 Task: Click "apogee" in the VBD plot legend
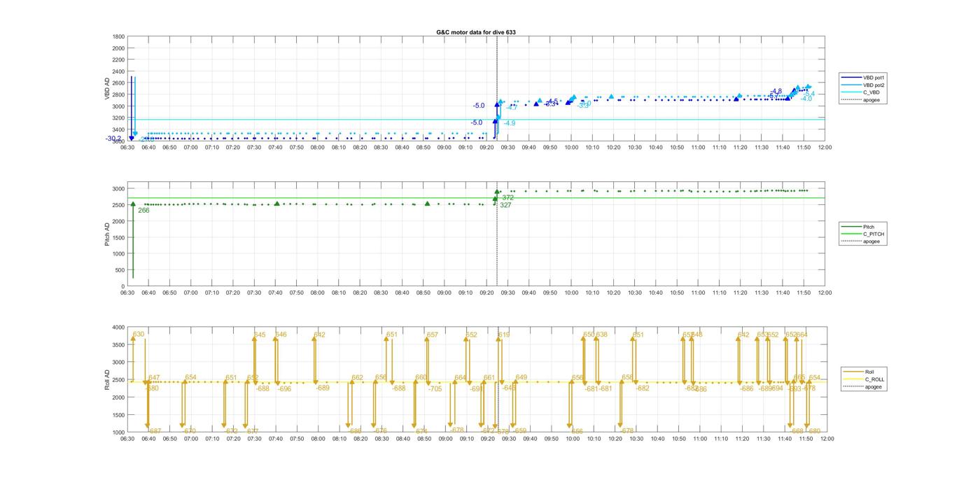click(x=871, y=100)
